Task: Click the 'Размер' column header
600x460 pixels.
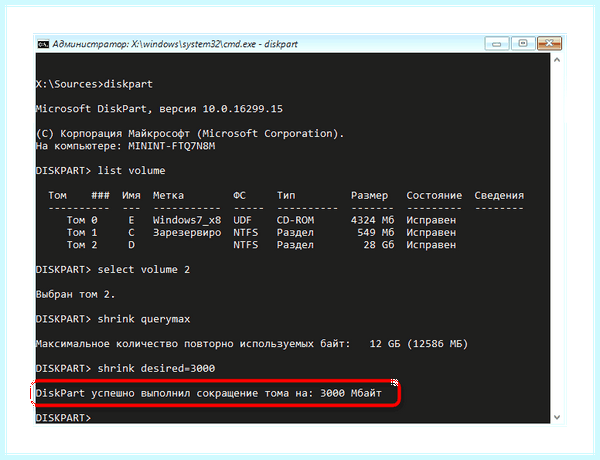Action: [369, 196]
